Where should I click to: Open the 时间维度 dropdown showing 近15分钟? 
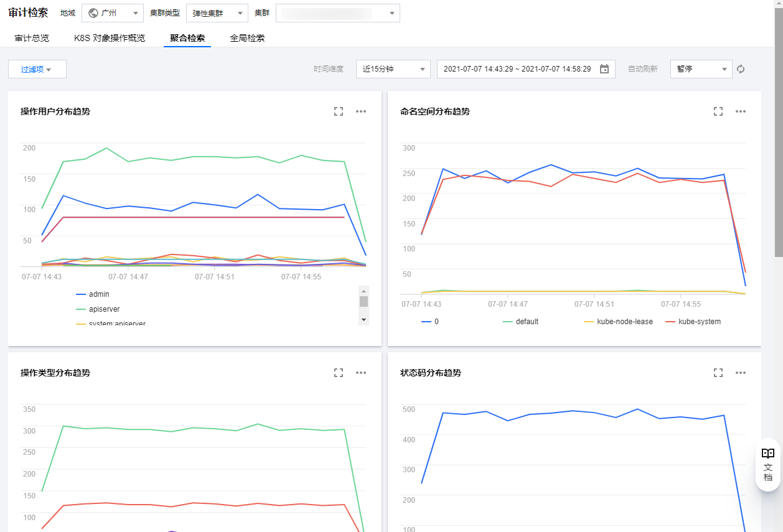coord(393,69)
